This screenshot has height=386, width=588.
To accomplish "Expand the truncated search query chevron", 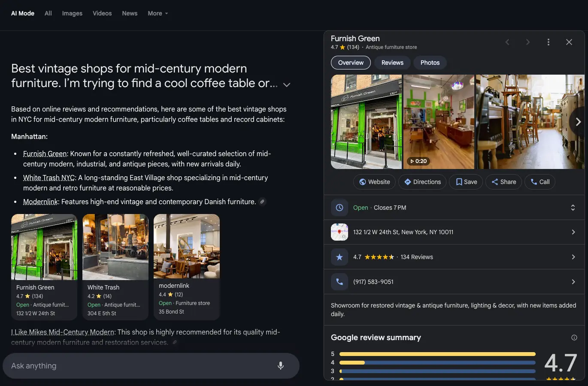I will [x=287, y=84].
